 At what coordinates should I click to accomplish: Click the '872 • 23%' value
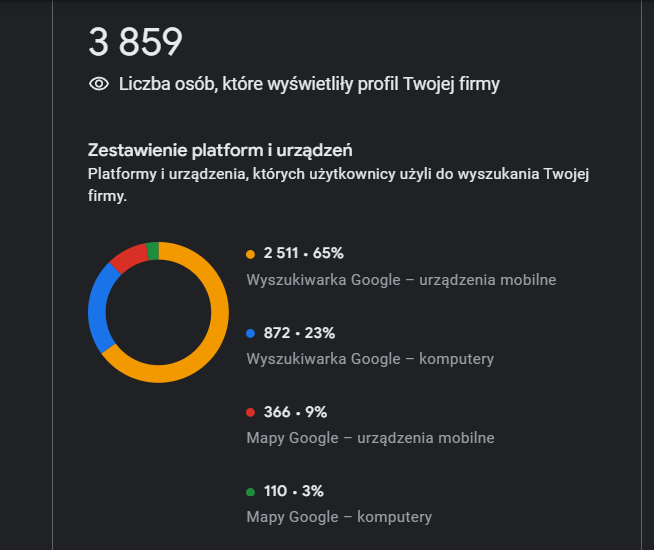[x=299, y=333]
